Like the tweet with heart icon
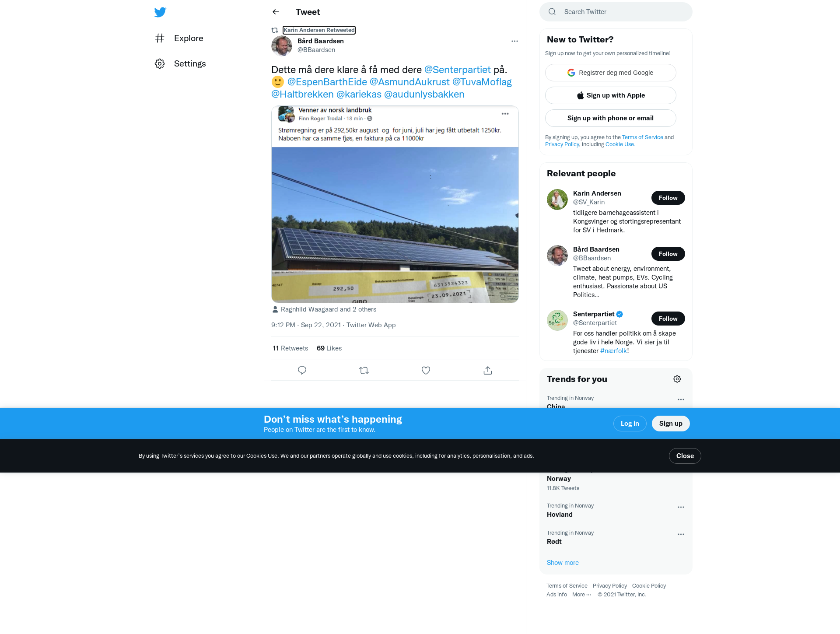The width and height of the screenshot is (840, 634). [426, 371]
